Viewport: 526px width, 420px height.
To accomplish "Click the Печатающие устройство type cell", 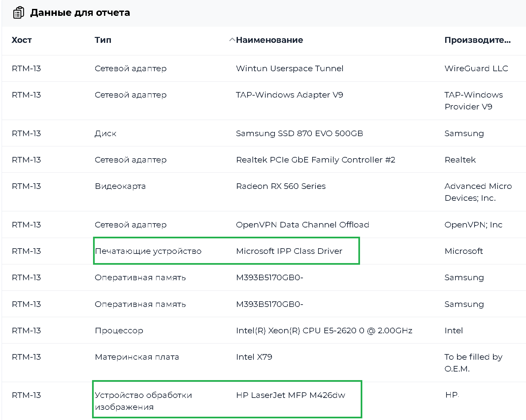I will [148, 251].
